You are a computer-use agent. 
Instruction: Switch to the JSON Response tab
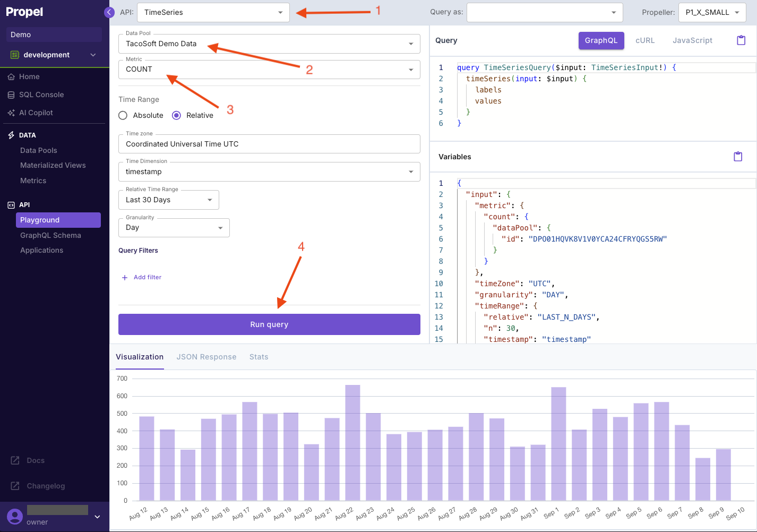coord(206,357)
